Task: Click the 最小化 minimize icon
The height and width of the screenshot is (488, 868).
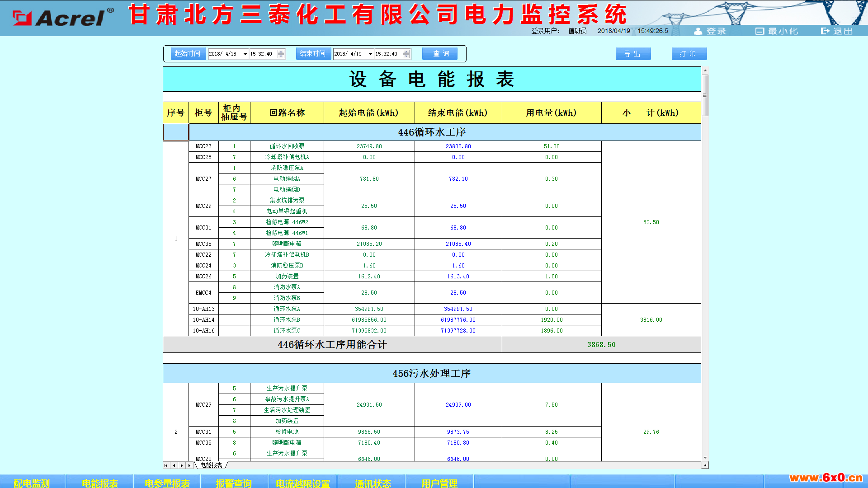Action: tap(759, 31)
